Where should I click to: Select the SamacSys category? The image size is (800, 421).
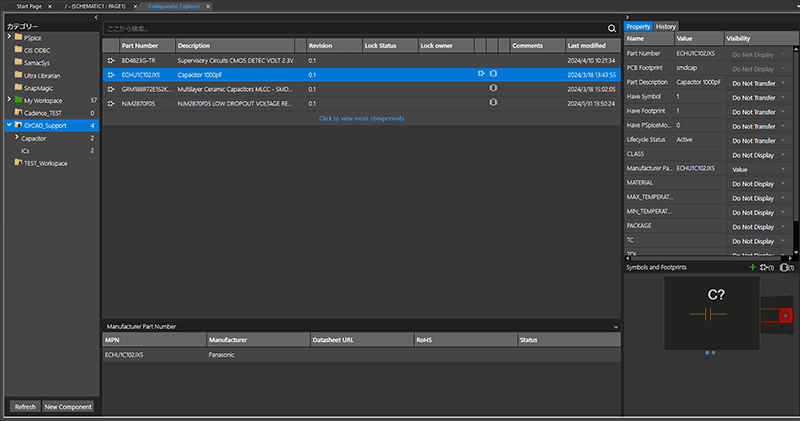(37, 63)
